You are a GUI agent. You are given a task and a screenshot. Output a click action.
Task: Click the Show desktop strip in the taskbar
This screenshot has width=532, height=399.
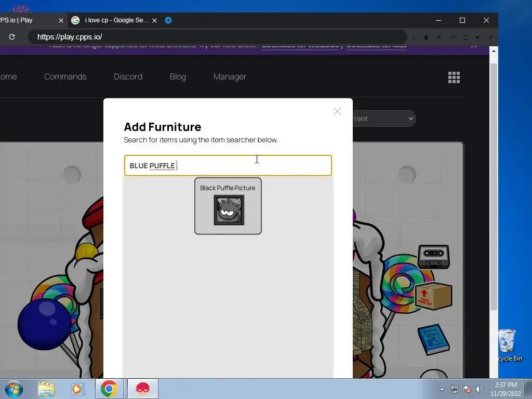[528, 389]
